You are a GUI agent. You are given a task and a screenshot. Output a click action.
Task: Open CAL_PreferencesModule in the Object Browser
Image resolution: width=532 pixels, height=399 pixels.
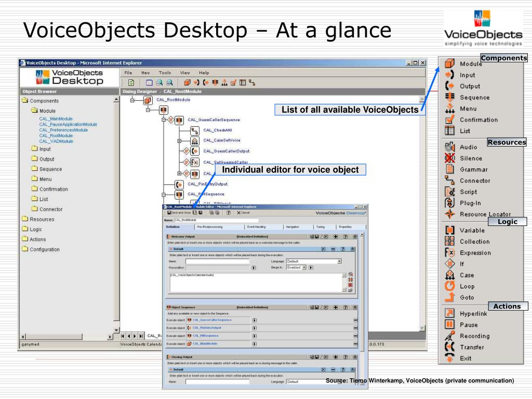point(63,130)
